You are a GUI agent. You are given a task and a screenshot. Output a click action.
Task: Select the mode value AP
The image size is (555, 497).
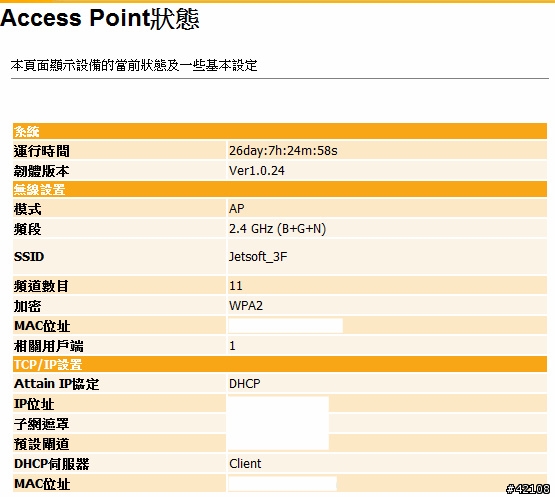click(236, 208)
